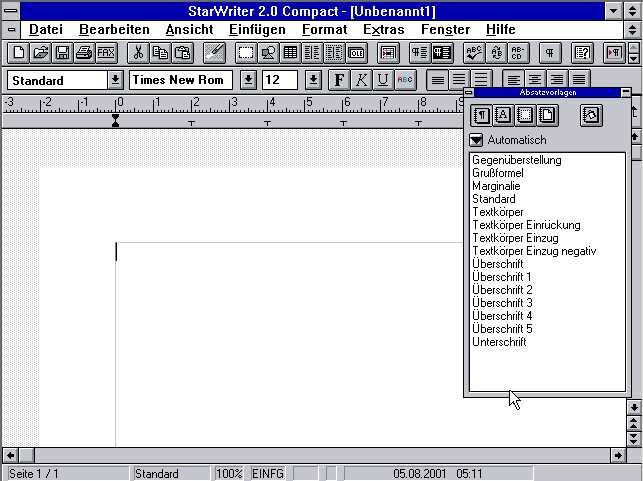
Task: Open the Format menu
Action: tap(324, 30)
